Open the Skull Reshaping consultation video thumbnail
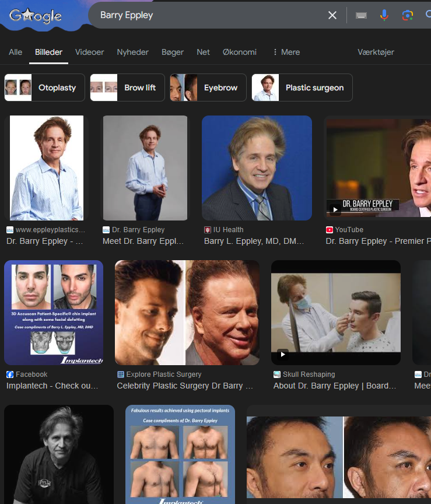 336,313
